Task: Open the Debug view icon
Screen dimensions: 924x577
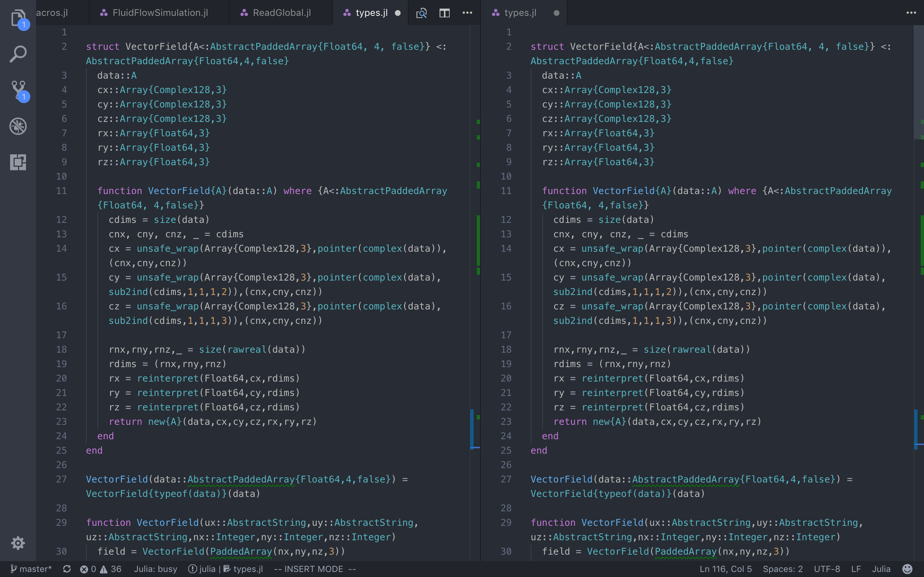Action: coord(18,126)
